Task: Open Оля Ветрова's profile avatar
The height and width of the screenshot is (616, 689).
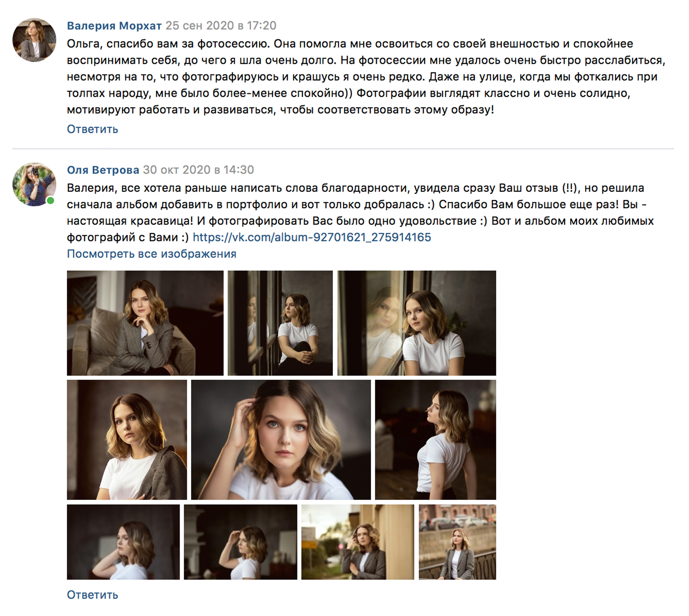Action: click(x=34, y=184)
